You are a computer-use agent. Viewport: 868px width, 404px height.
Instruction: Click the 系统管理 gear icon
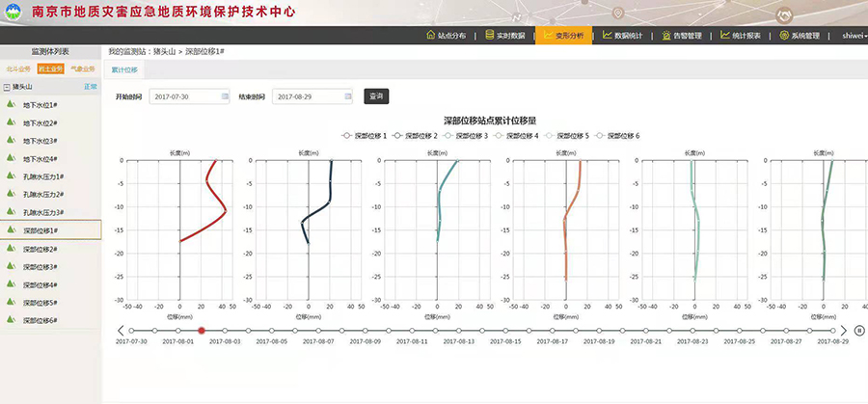coord(783,36)
